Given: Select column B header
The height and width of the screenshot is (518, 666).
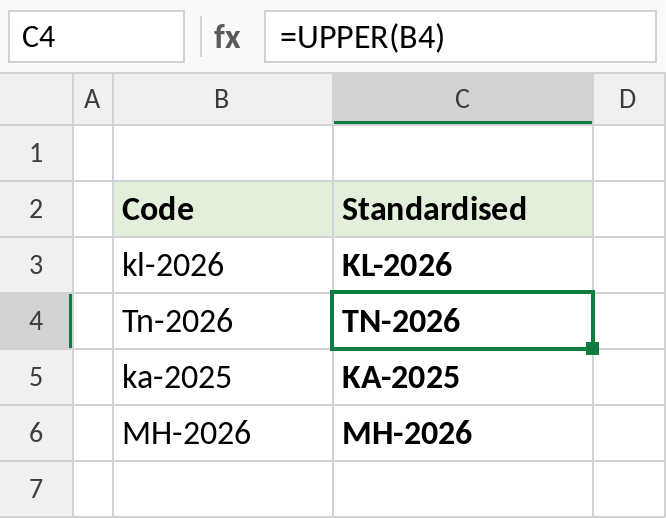Looking at the screenshot, I should [223, 99].
